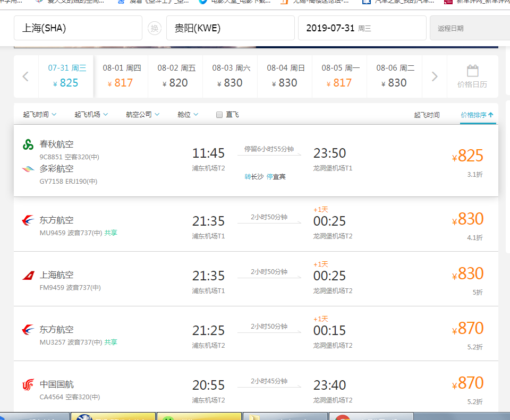Click the ¥830 price of flight FM9459
This screenshot has height=420, width=510.
467,273
